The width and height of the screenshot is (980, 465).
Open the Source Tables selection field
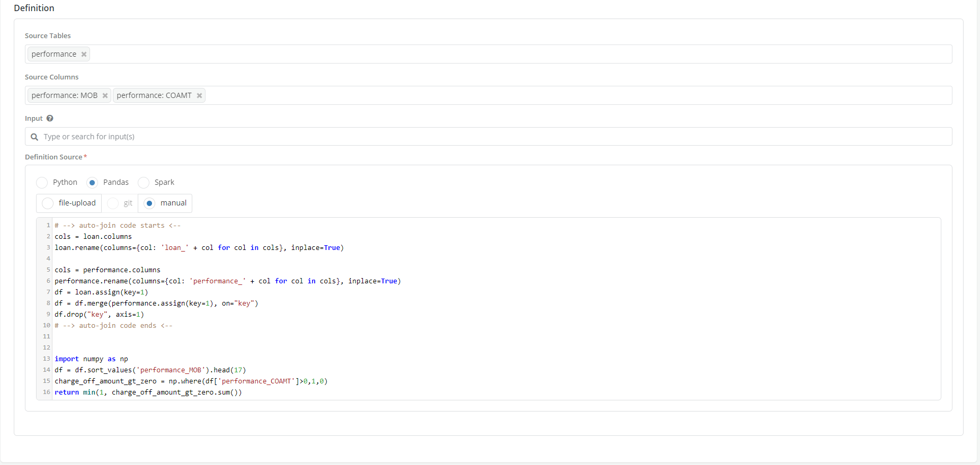[x=519, y=54]
